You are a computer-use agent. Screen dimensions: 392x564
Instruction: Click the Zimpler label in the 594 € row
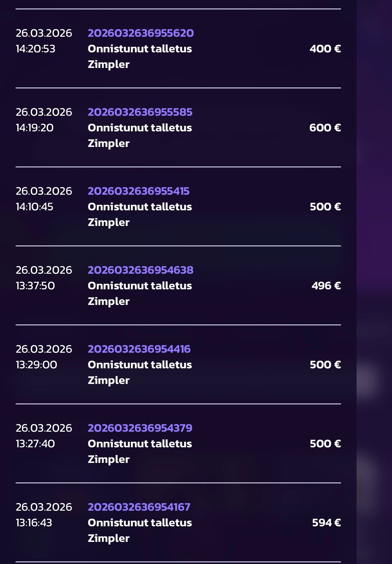109,538
